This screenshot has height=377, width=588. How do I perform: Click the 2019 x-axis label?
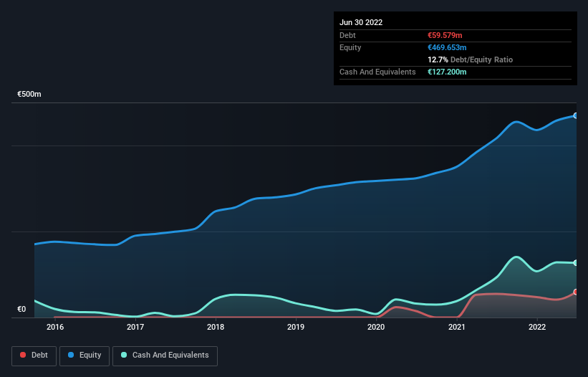pos(296,327)
